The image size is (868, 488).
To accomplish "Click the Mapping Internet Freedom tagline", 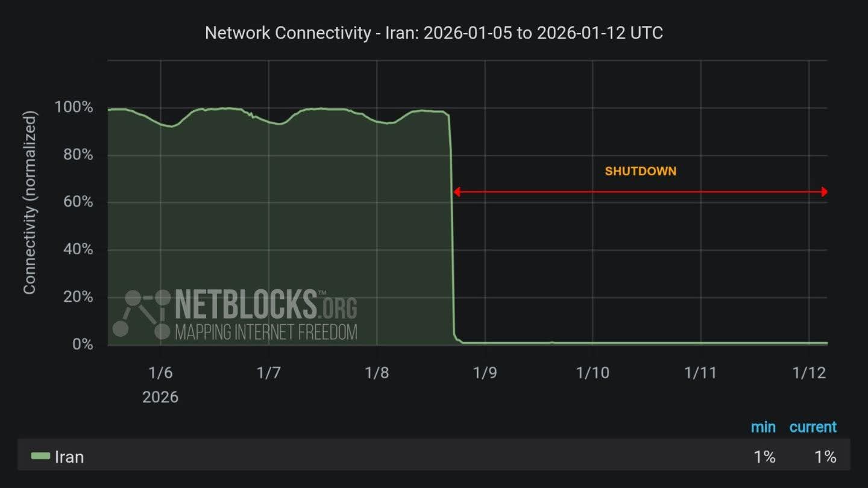I will pyautogui.click(x=266, y=331).
